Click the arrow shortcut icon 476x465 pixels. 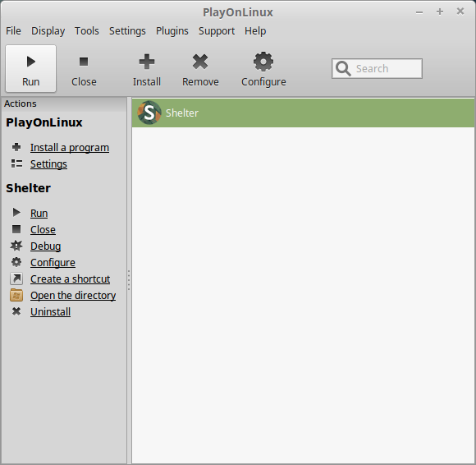(x=16, y=279)
